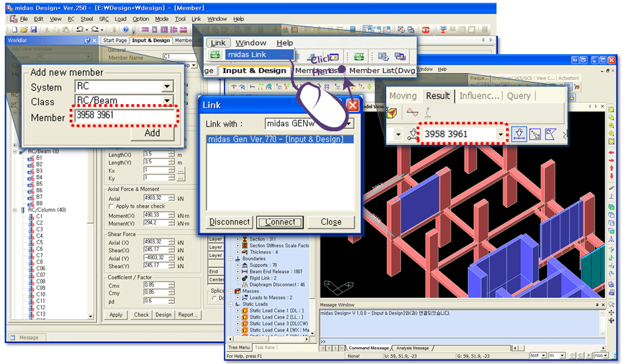Image resolution: width=623 pixels, height=364 pixels.
Task: Open the Steel menu
Action: [x=87, y=19]
